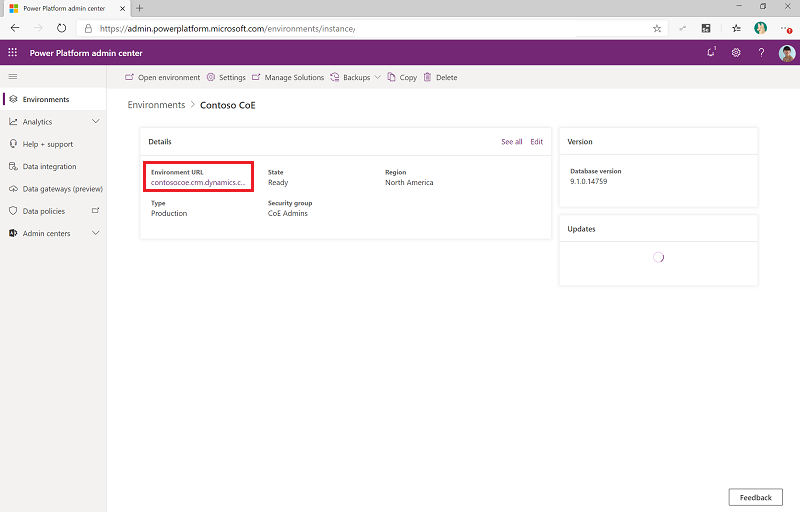Click the Database version 9.1.0.14759 value
The image size is (800, 512).
coord(589,182)
